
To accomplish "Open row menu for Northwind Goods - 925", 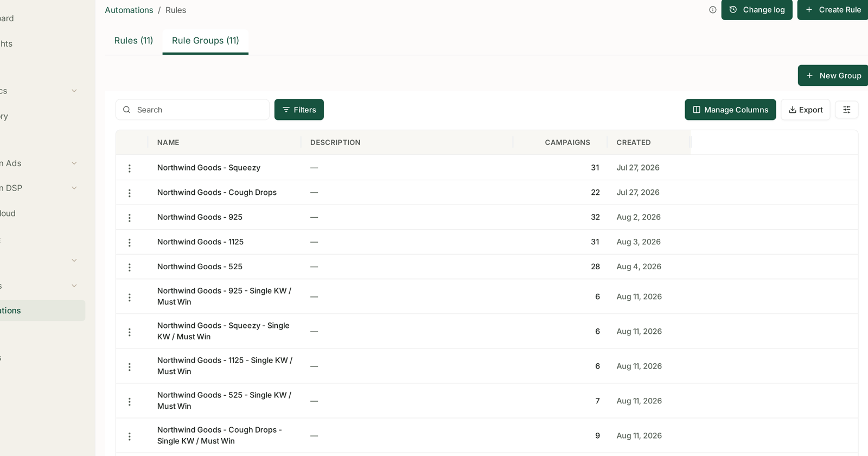I will click(129, 218).
